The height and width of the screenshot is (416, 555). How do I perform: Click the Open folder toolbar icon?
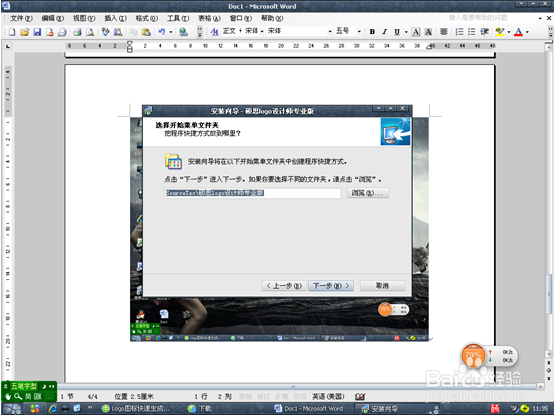(x=24, y=32)
